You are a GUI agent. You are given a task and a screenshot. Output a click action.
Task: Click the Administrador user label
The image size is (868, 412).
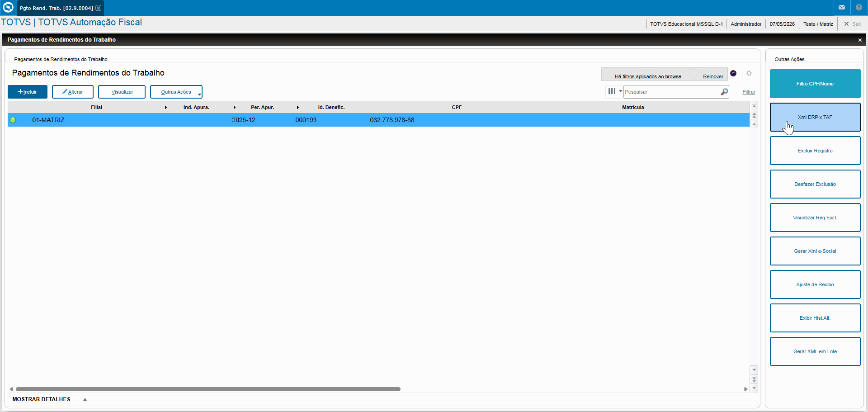click(x=746, y=24)
